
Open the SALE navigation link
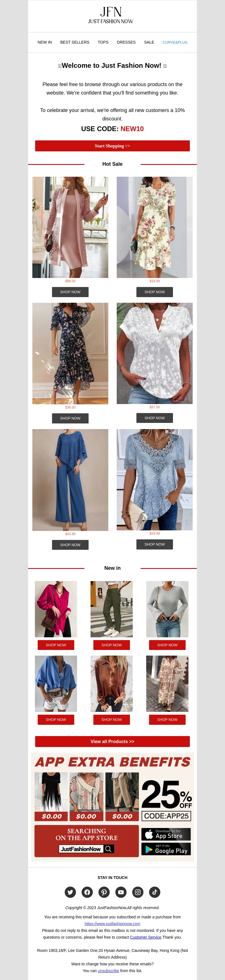click(149, 42)
